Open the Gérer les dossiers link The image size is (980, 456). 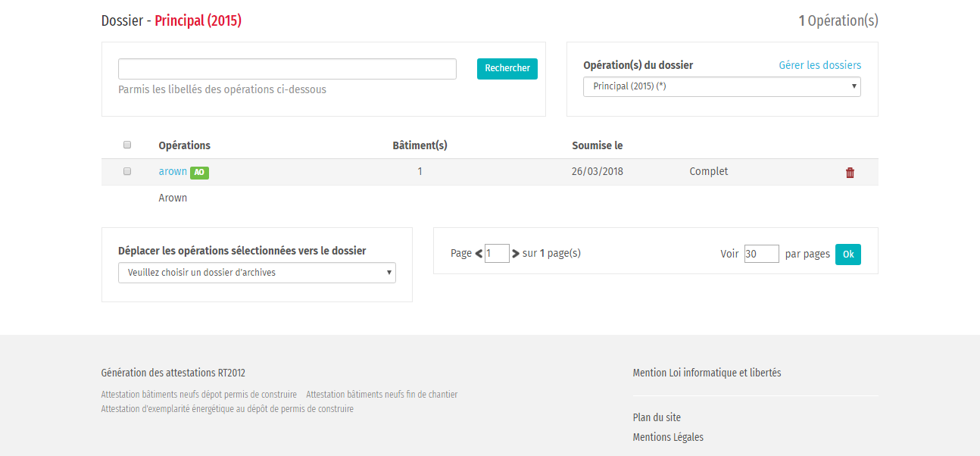click(x=819, y=65)
